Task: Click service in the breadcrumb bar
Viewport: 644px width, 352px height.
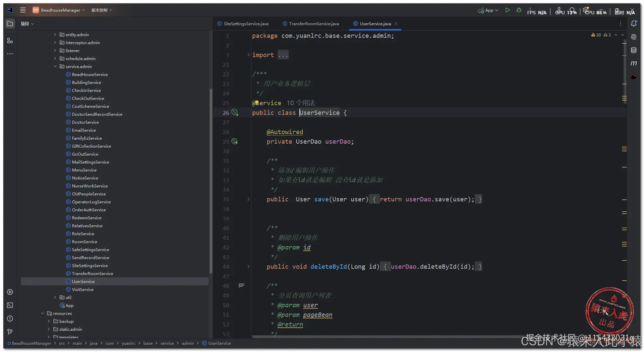Action: pyautogui.click(x=167, y=343)
